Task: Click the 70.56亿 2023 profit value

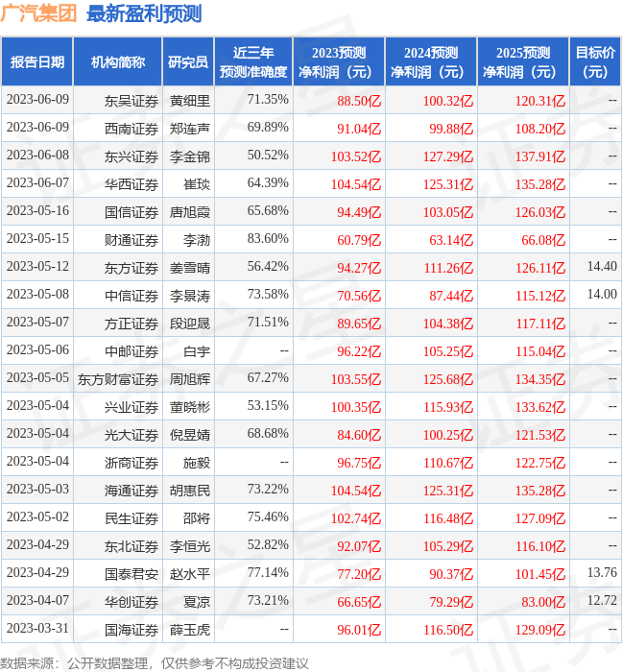Action: tap(359, 296)
